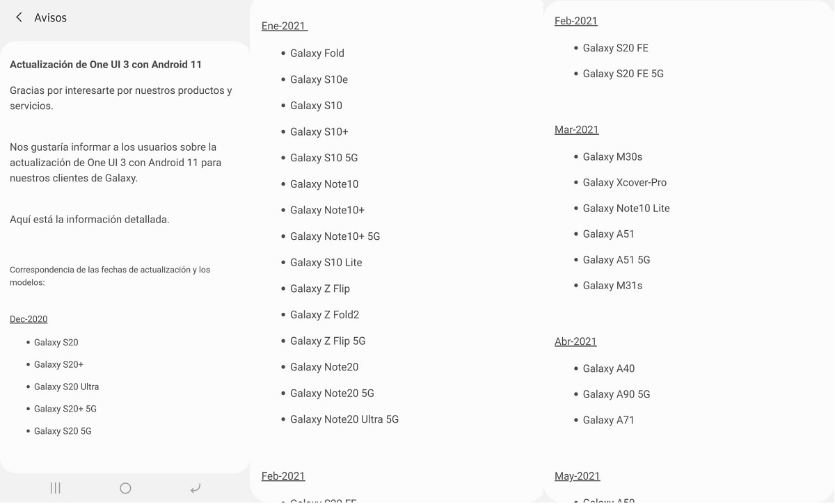Tap Galaxy Note10 Lite entry
The height and width of the screenshot is (504, 835).
(626, 208)
